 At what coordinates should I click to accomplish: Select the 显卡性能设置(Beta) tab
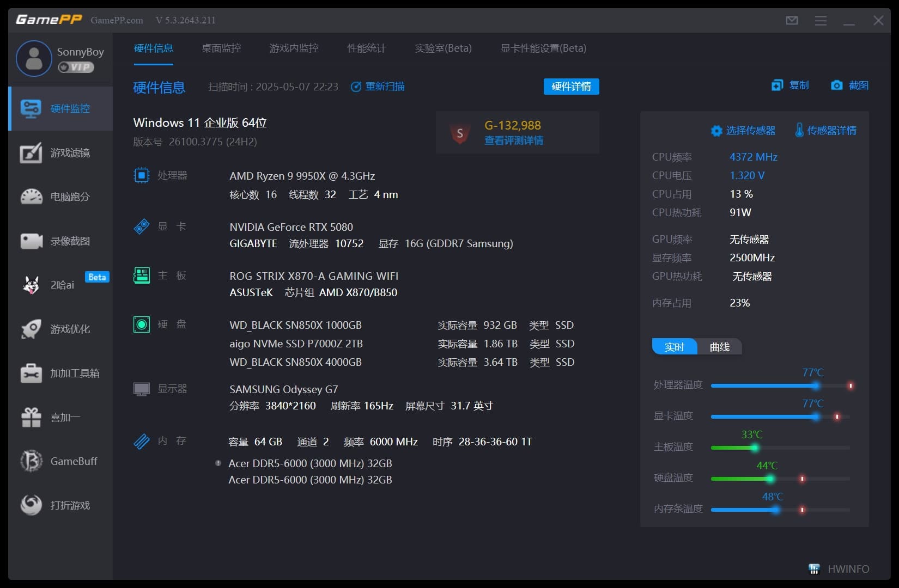coord(544,48)
